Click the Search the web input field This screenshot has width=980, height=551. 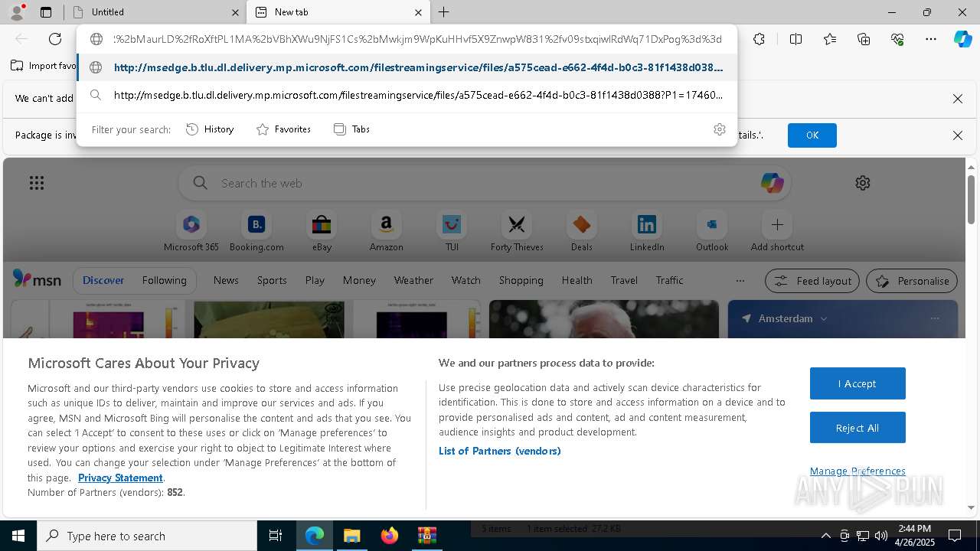pyautogui.click(x=484, y=183)
